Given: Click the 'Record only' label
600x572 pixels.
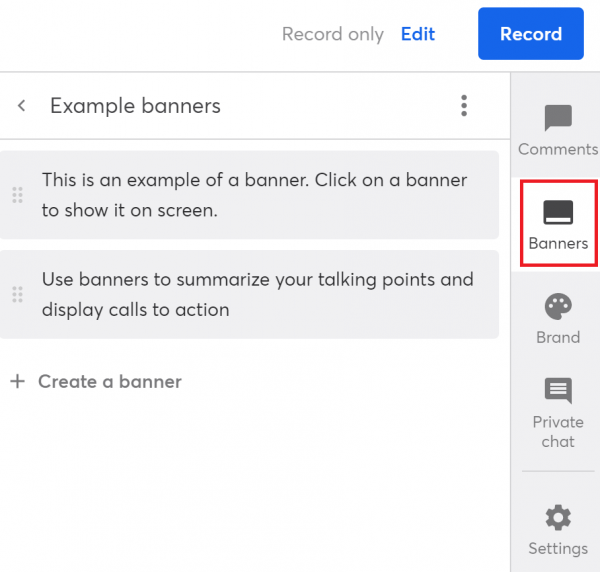Looking at the screenshot, I should pos(333,34).
